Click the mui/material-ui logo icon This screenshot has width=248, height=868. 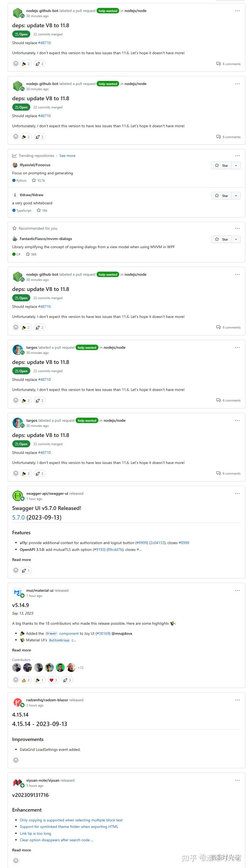(x=17, y=592)
